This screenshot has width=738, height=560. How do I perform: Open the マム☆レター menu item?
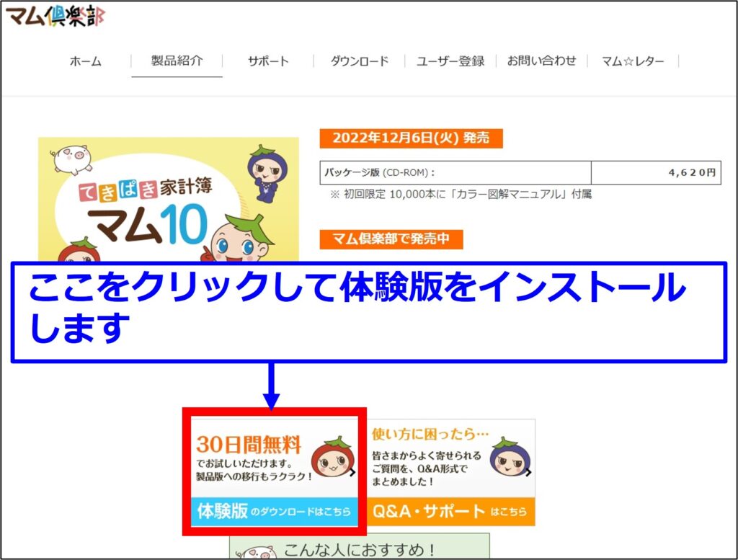coord(633,61)
